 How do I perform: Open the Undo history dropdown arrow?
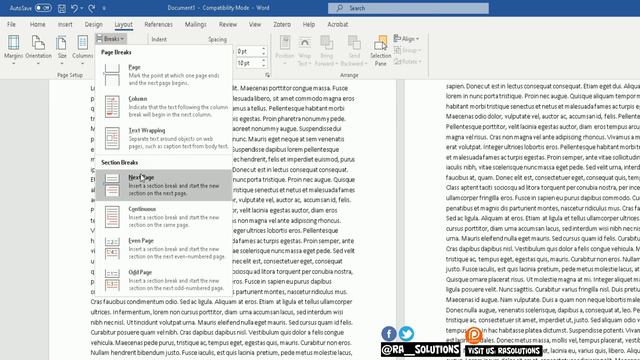point(82,8)
